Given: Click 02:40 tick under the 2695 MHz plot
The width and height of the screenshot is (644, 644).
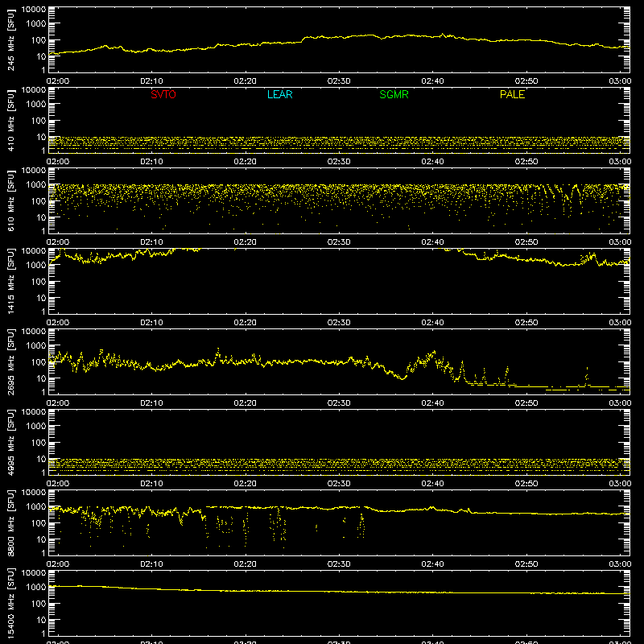Looking at the screenshot, I should coord(432,403).
